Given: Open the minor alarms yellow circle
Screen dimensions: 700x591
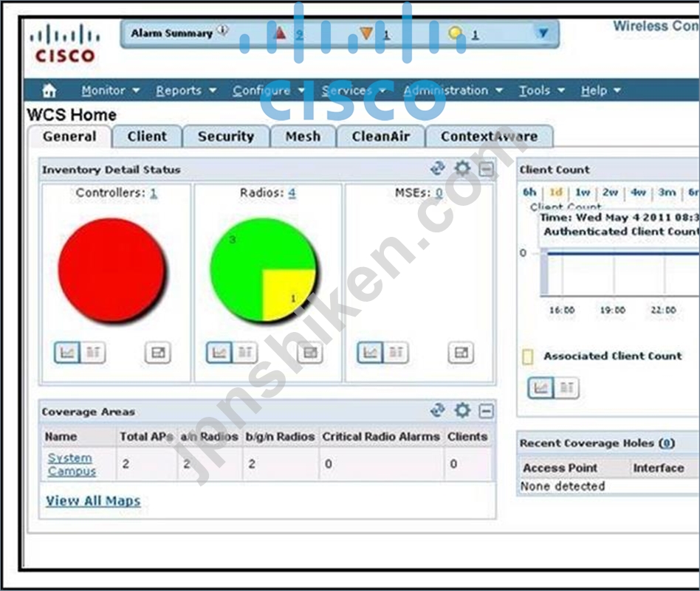Looking at the screenshot, I should 455,33.
